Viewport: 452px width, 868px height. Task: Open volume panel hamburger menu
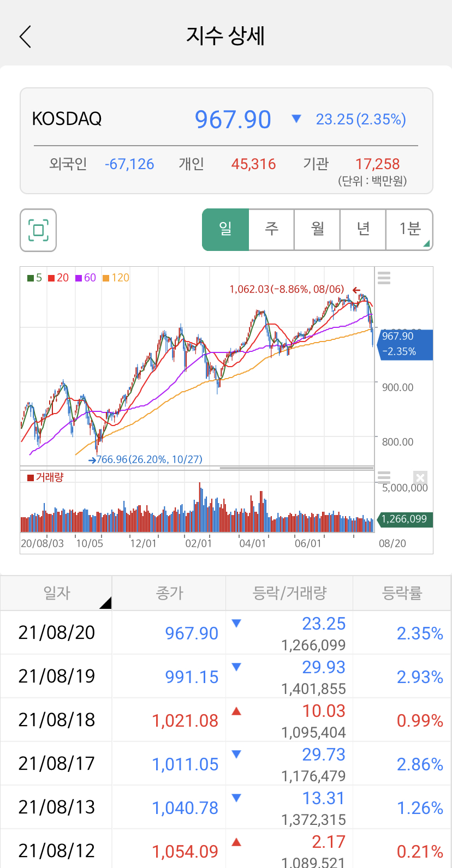coord(384,477)
